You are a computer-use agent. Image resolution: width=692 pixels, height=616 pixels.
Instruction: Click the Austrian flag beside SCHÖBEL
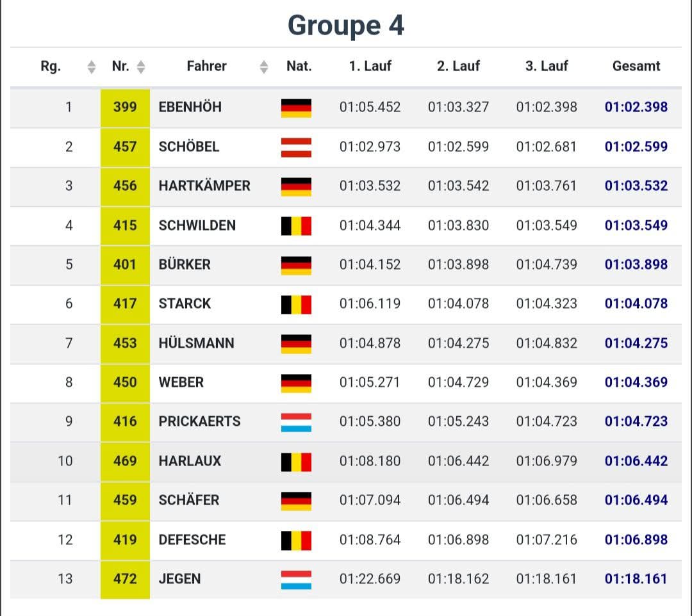(x=296, y=147)
